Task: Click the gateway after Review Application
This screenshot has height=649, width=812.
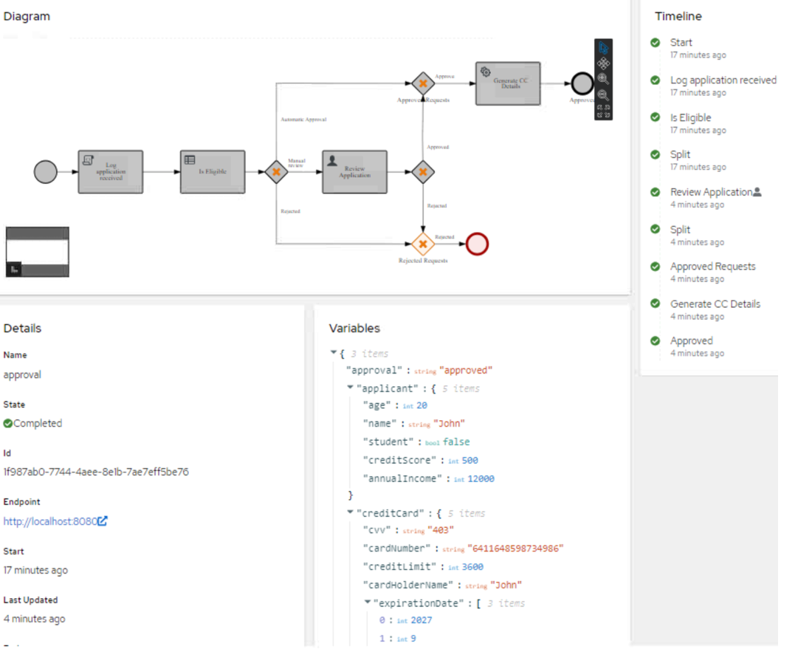Action: (422, 172)
